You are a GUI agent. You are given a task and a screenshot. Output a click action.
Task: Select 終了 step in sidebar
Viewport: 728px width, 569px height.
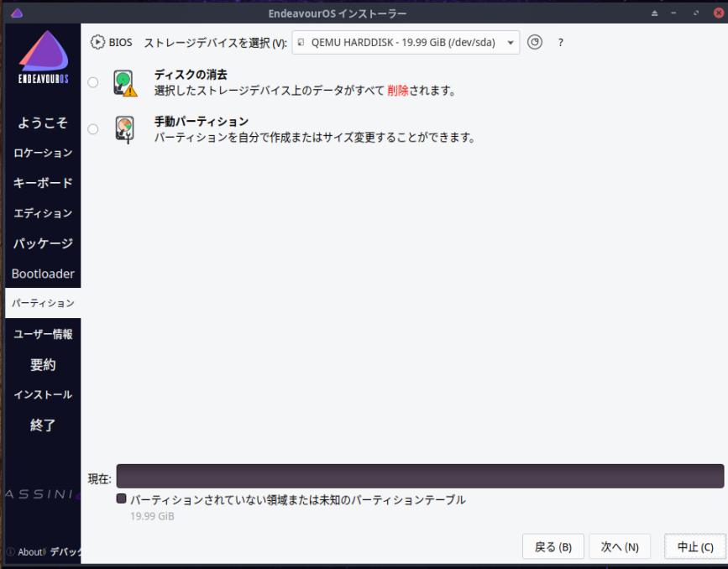click(x=43, y=425)
